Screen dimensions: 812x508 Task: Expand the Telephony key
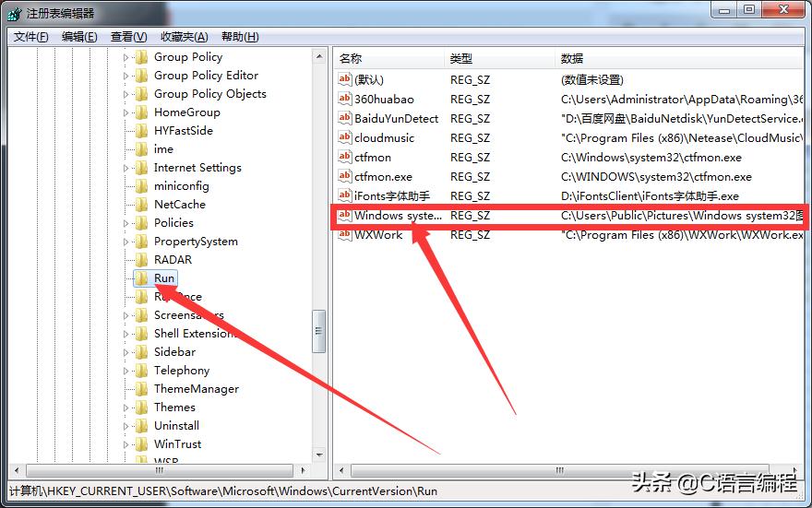[x=125, y=371]
